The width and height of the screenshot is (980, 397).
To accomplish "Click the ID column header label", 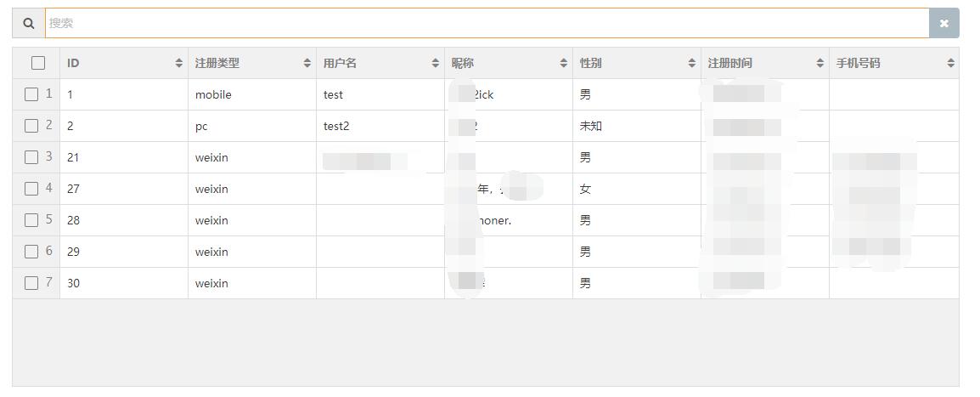I will click(73, 63).
